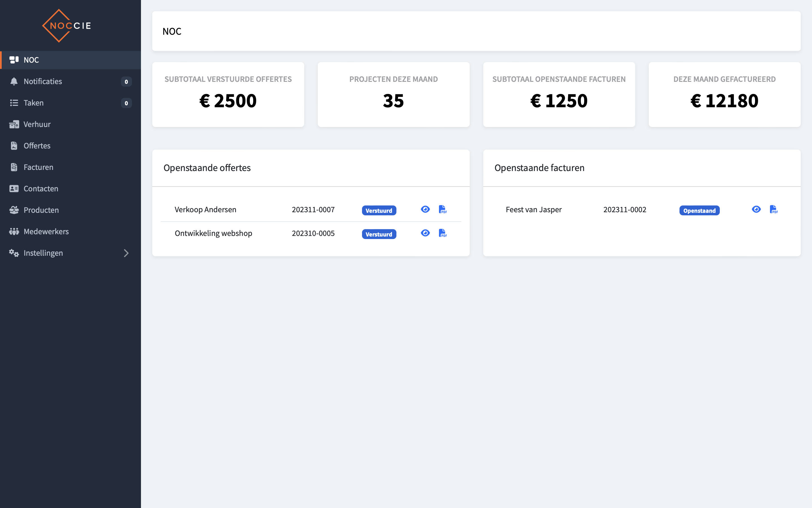Select the Feest van Jasper factuur name
The width and height of the screenshot is (812, 508).
point(533,210)
